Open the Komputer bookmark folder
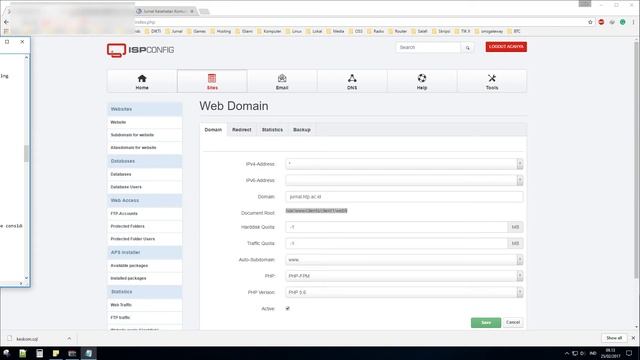 (x=269, y=31)
